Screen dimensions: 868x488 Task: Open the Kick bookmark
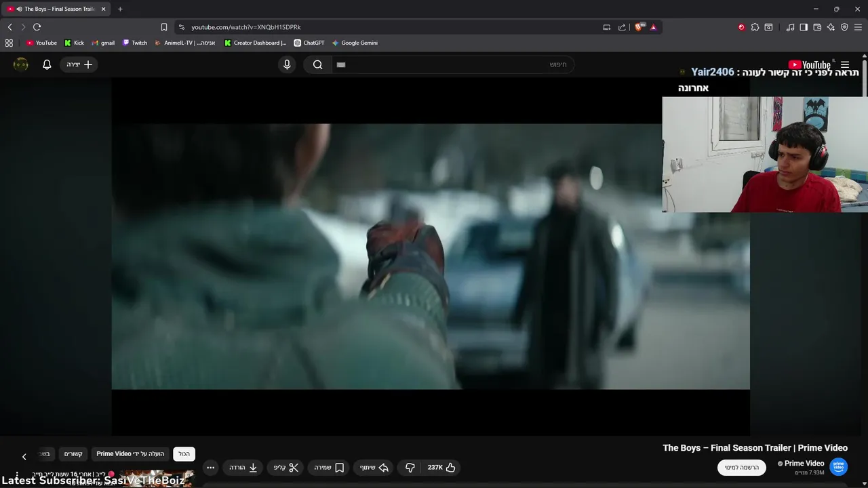coord(74,43)
